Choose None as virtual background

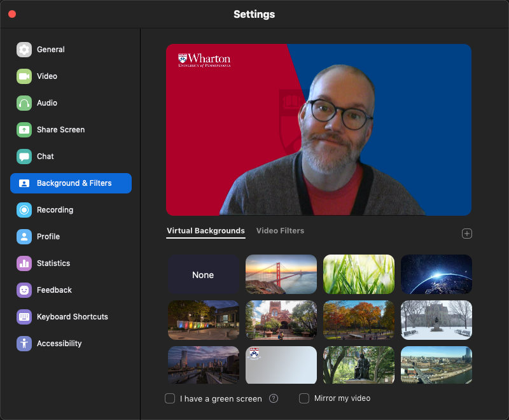coord(203,275)
